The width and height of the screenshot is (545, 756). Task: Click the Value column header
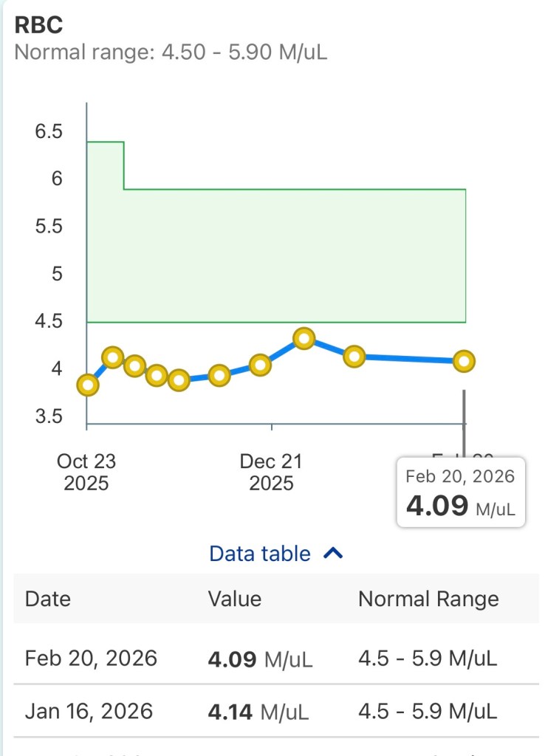(x=234, y=599)
